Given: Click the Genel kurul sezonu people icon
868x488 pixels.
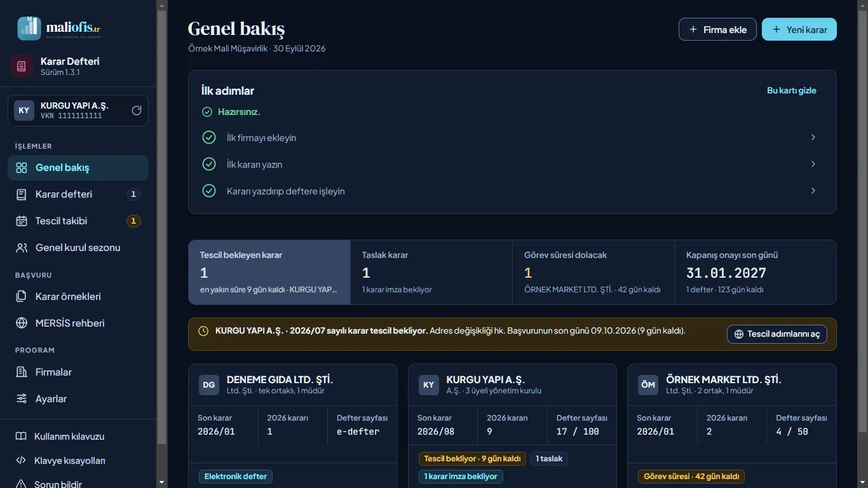Looking at the screenshot, I should click(x=22, y=248).
